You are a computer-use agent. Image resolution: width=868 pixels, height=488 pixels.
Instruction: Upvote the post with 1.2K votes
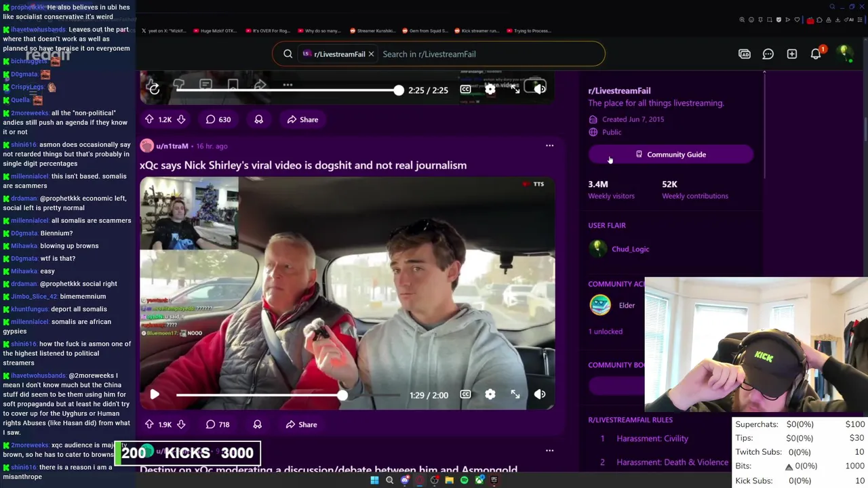point(149,119)
